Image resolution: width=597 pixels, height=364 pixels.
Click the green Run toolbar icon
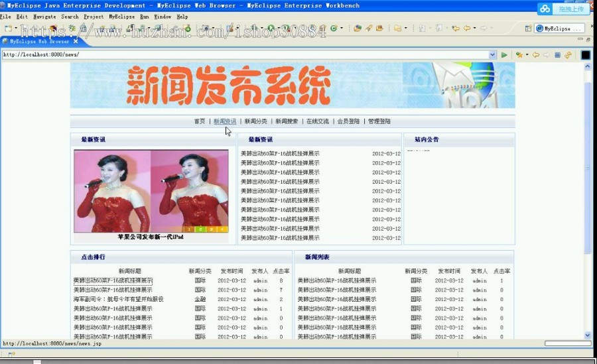(271, 28)
